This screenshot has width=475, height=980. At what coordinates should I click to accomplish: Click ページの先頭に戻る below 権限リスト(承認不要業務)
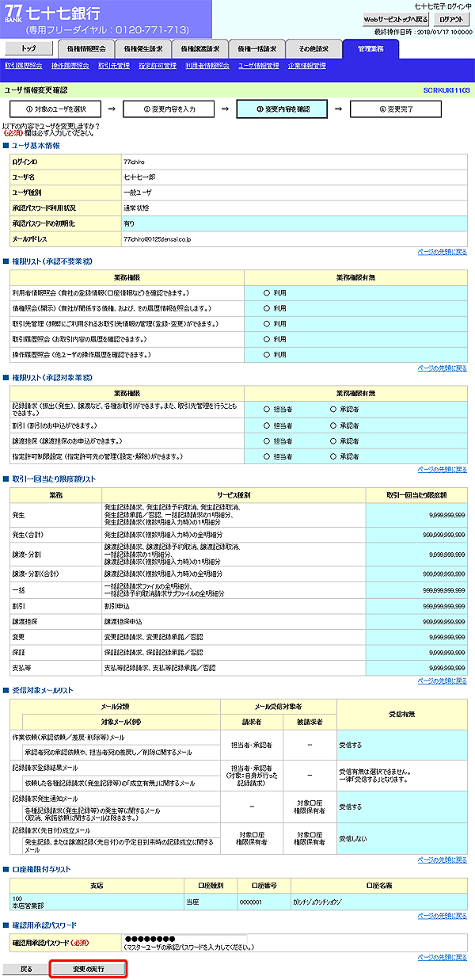pyautogui.click(x=442, y=368)
